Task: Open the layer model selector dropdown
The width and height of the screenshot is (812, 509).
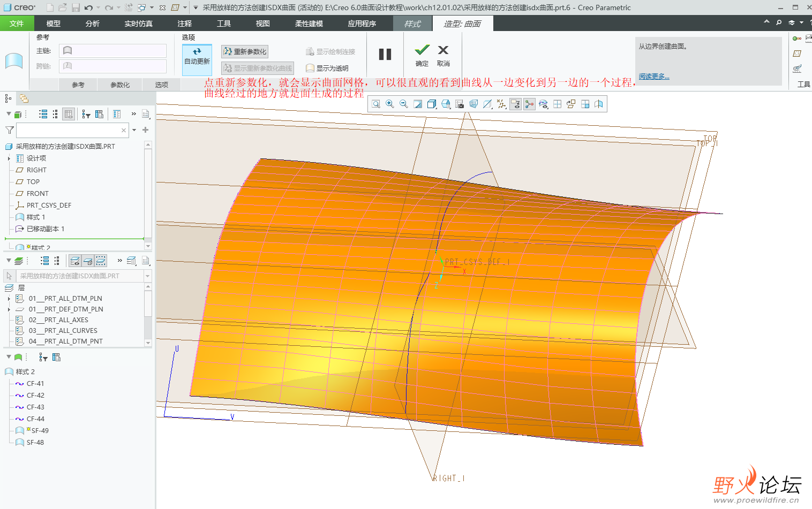Action: (x=148, y=276)
